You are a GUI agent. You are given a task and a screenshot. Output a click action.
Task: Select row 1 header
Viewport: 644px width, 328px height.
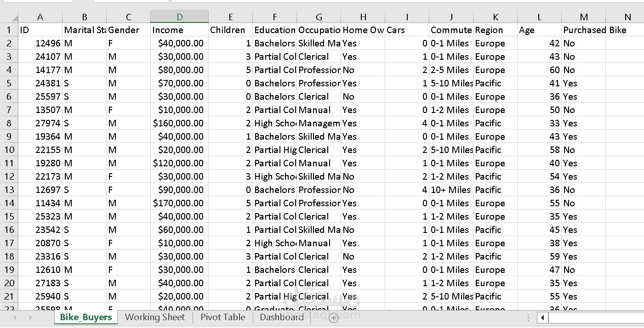(x=9, y=30)
